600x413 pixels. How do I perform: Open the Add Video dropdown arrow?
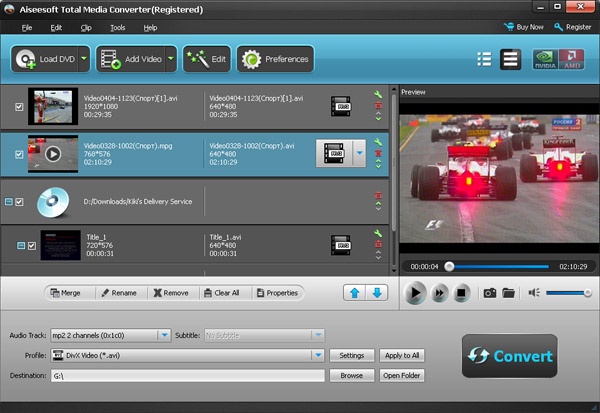click(172, 60)
